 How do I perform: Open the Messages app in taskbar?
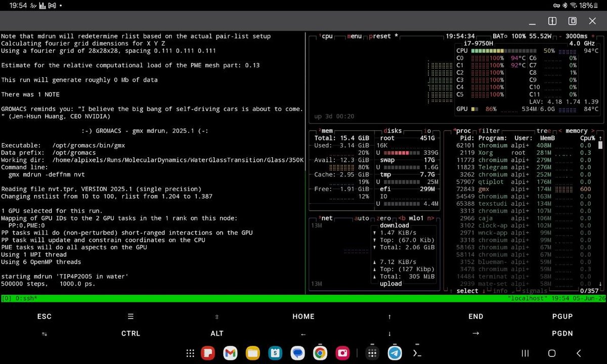point(297,353)
